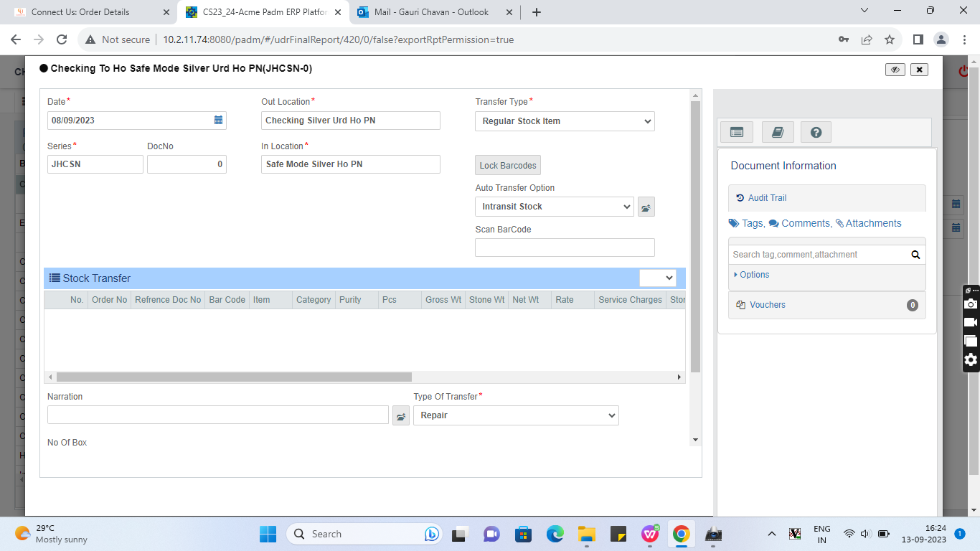Open the book icon panel tab

click(x=777, y=132)
